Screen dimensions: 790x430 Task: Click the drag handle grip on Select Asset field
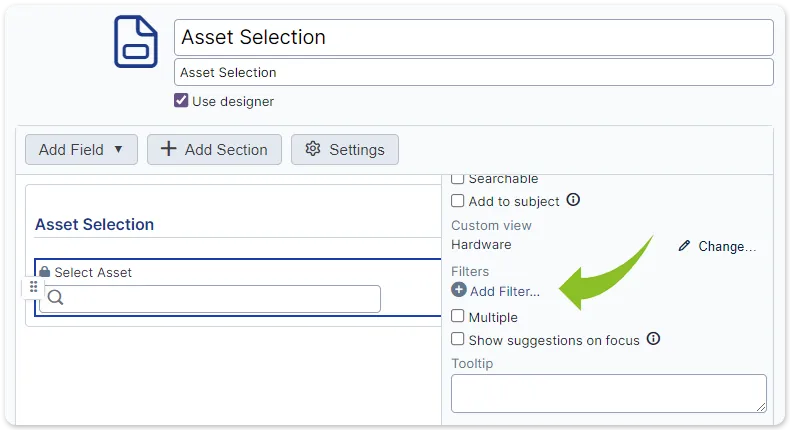(x=33, y=287)
